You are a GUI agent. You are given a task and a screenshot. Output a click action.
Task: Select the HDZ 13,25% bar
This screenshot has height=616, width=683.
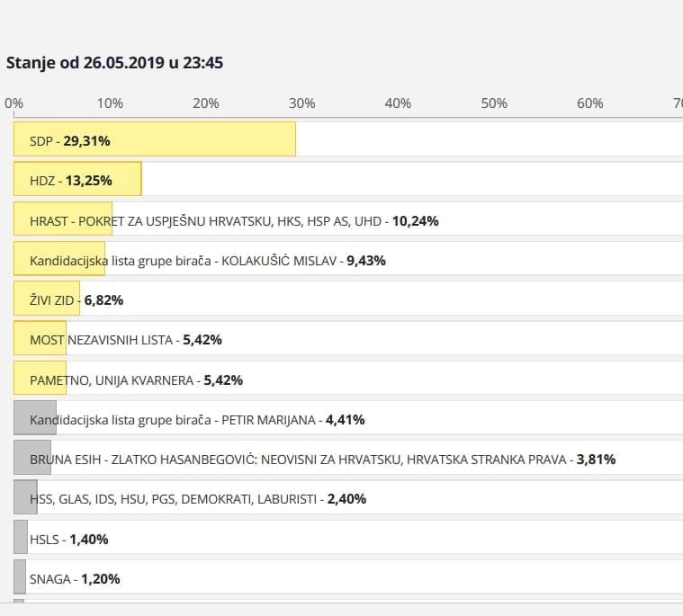click(x=77, y=180)
